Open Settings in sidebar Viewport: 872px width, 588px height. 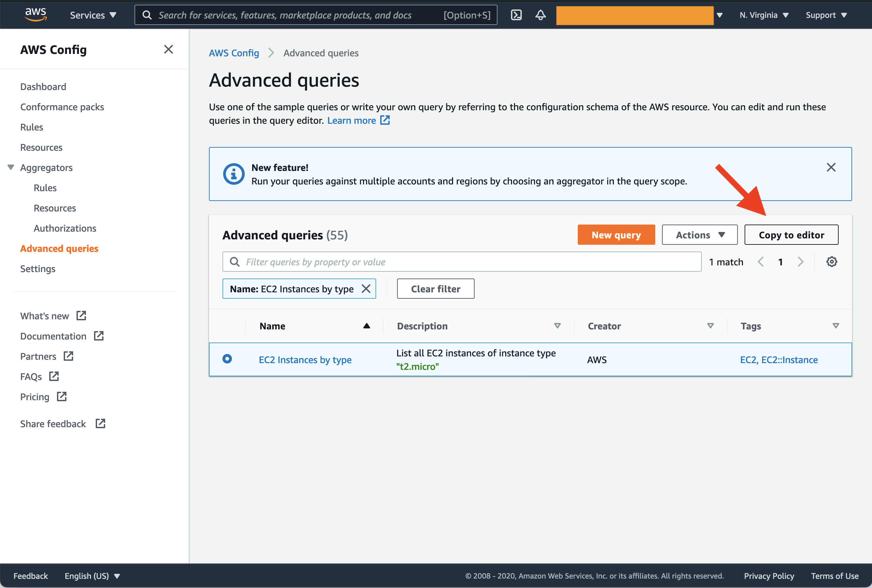38,269
